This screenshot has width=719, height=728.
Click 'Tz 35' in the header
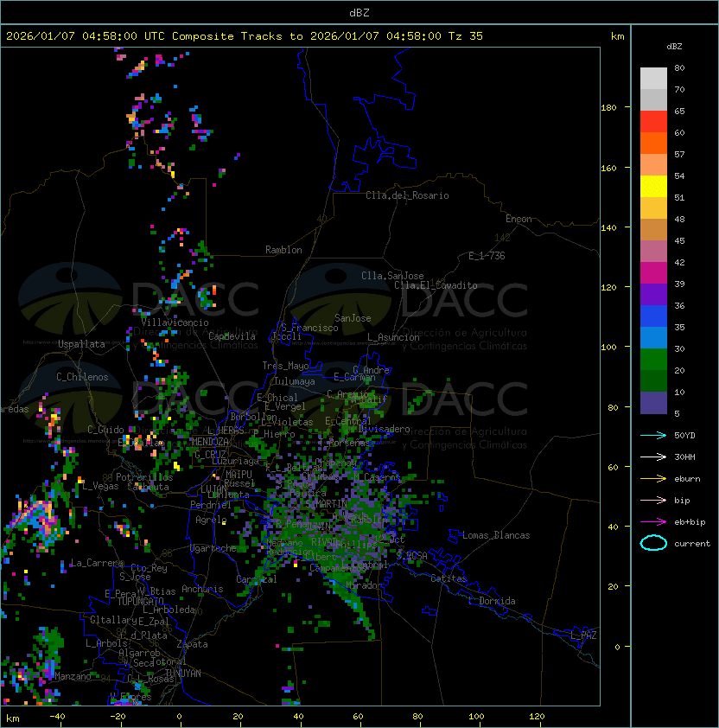coord(466,36)
